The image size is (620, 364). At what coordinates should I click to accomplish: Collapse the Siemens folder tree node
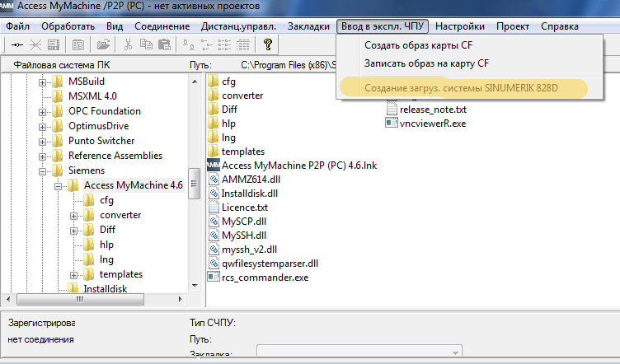(x=44, y=170)
